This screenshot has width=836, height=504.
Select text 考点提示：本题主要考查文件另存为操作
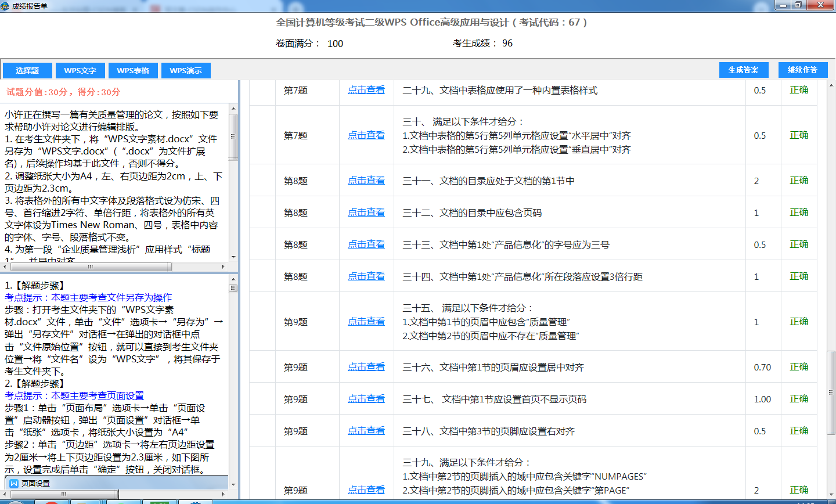click(88, 297)
